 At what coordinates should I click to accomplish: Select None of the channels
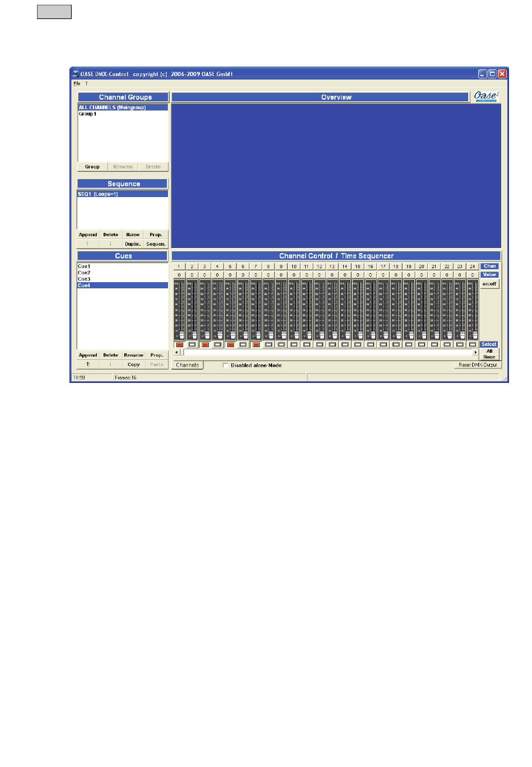(489, 357)
